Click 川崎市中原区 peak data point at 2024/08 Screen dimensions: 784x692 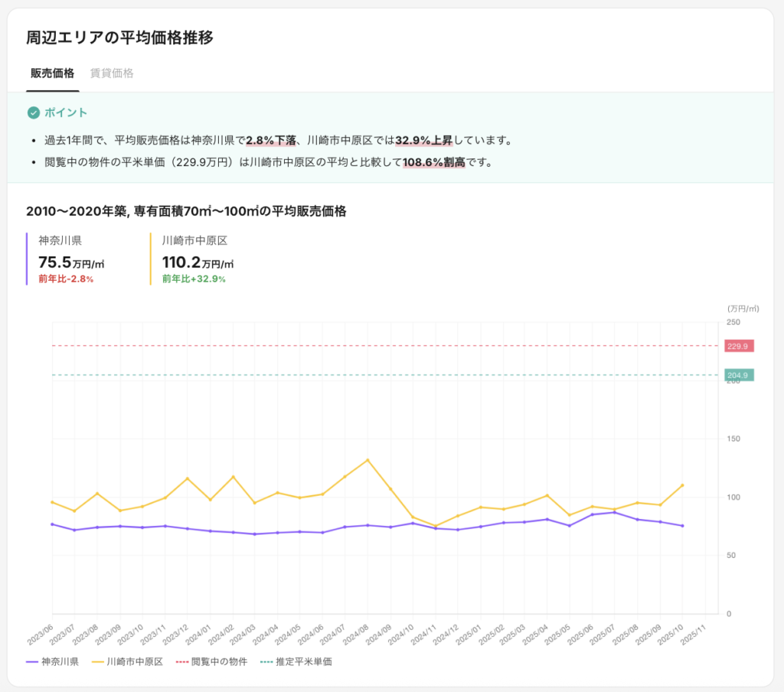tap(367, 460)
